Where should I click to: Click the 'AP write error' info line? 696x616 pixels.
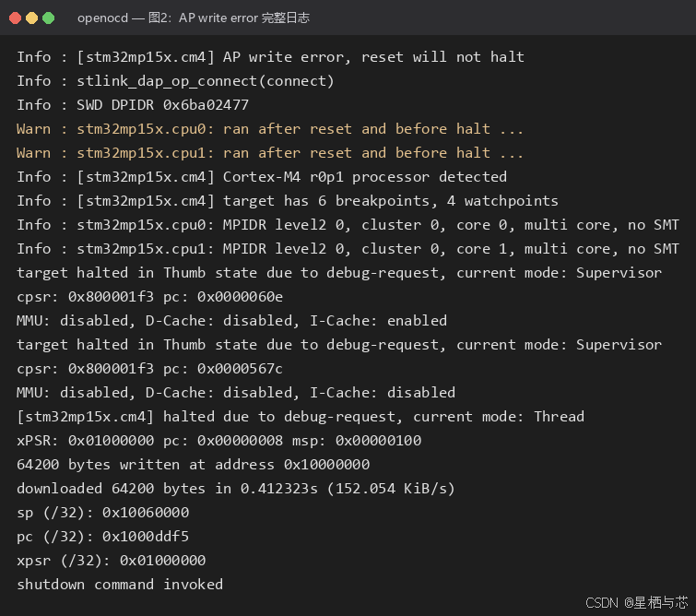tap(271, 57)
